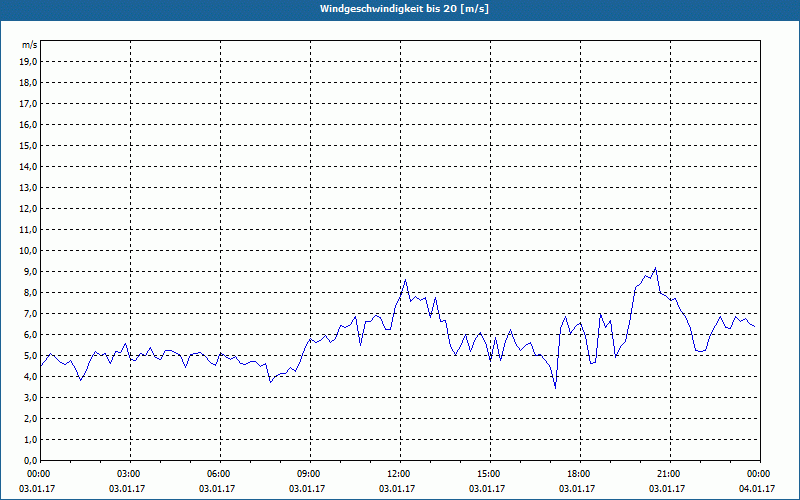
Task: Click the 21:00 time axis label
Action: pyautogui.click(x=670, y=474)
